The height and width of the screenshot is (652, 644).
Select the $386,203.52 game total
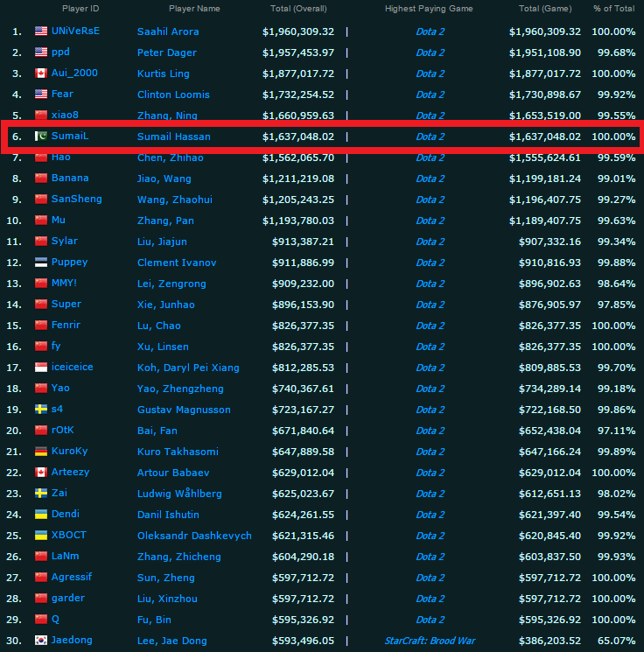[x=549, y=641]
